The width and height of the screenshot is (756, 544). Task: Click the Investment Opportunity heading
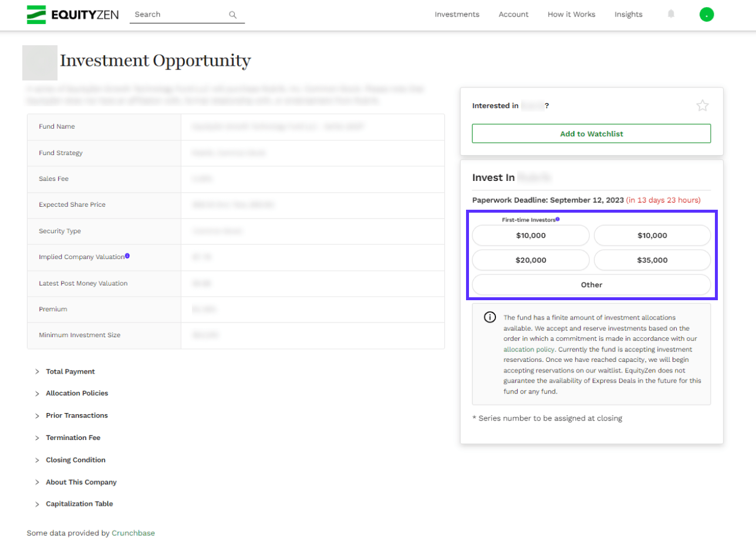156,61
